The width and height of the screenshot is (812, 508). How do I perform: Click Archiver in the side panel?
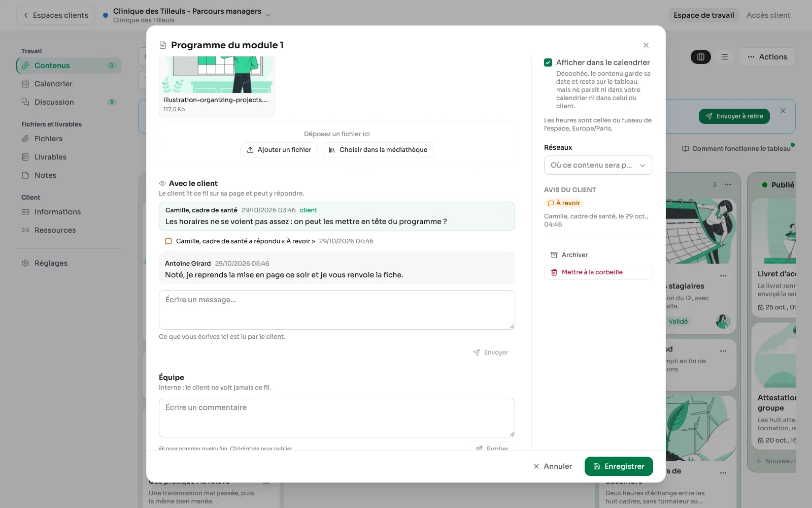point(598,255)
